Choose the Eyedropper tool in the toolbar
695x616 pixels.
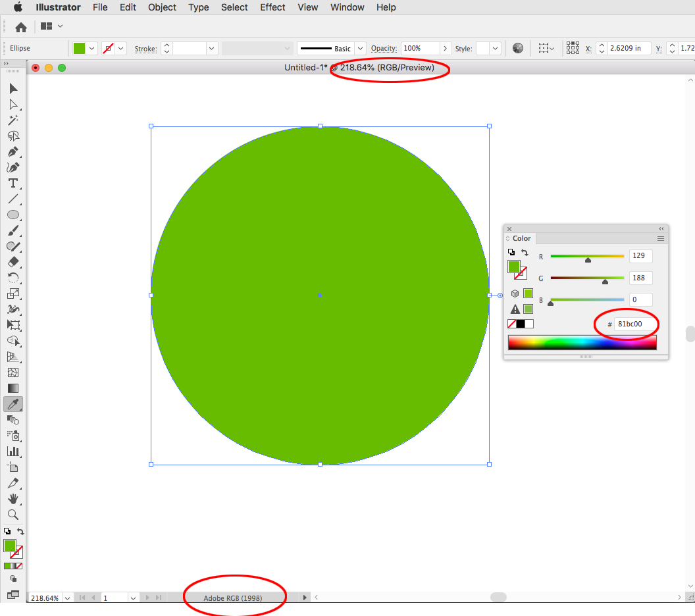[13, 404]
